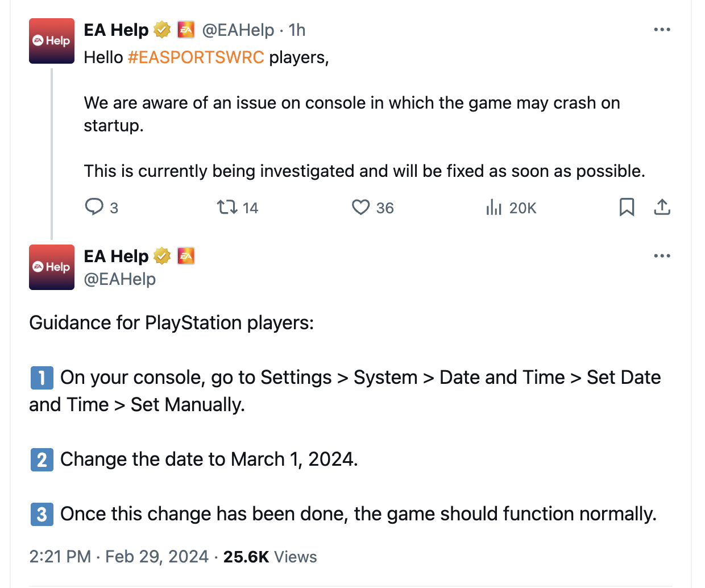The width and height of the screenshot is (705, 588).
Task: Click EA Help display name on first tweet
Action: click(116, 30)
